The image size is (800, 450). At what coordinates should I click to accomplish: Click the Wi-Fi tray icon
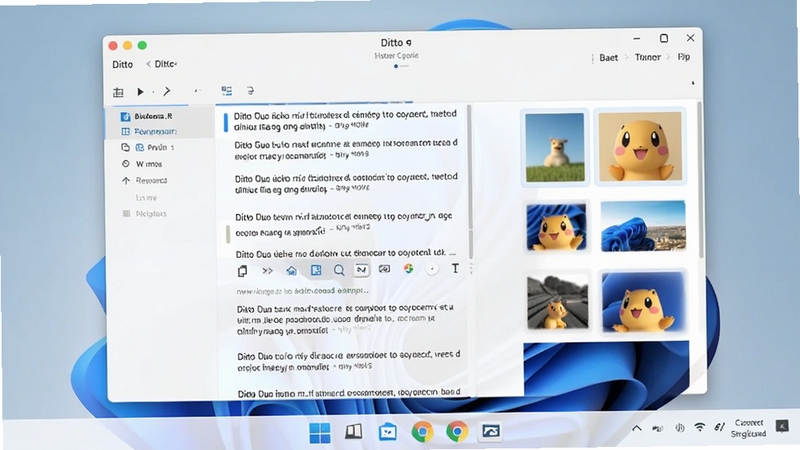coord(699,428)
